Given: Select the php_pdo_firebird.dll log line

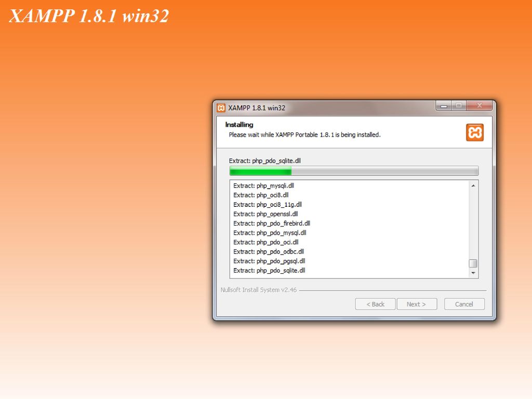Looking at the screenshot, I should tap(272, 223).
